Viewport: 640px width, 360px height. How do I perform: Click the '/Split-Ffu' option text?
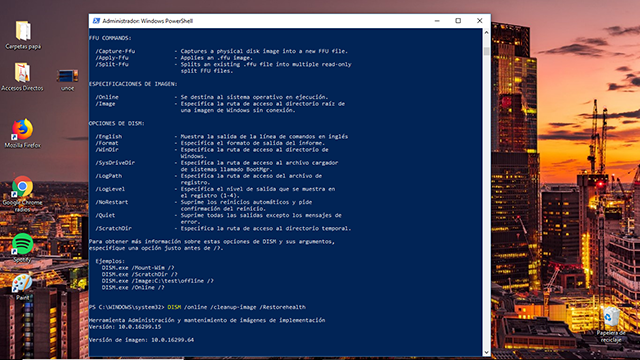point(112,64)
